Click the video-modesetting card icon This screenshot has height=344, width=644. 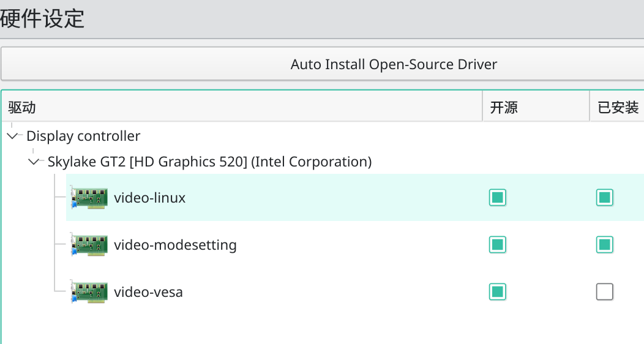pos(89,245)
